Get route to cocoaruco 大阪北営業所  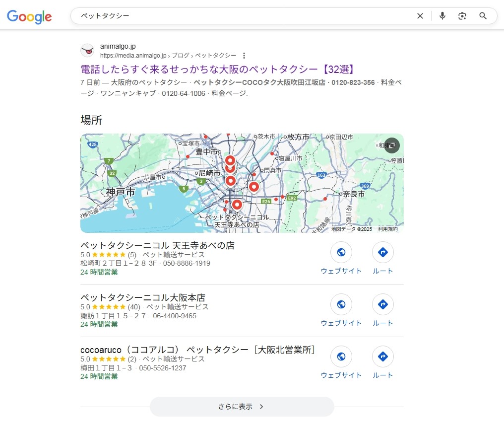(x=383, y=357)
